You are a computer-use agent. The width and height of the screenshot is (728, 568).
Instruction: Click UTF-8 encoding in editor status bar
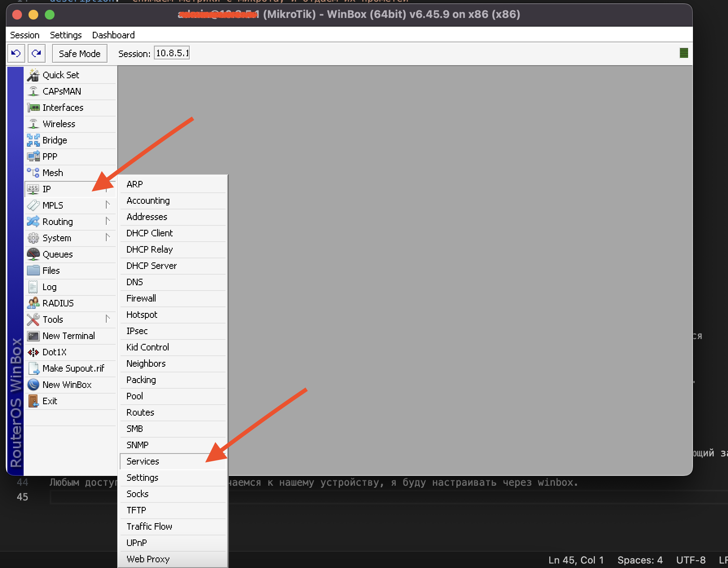point(691,560)
